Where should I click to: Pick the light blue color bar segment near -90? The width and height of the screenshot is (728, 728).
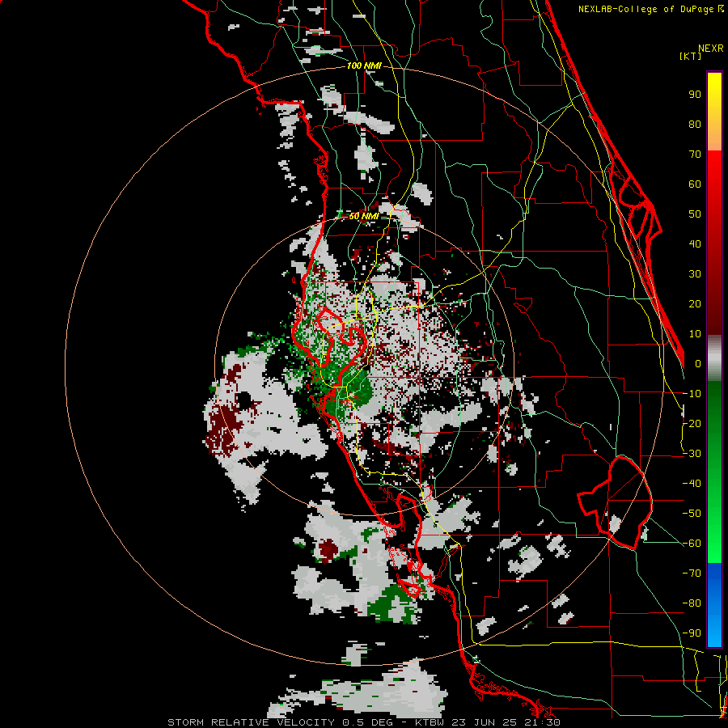point(714,632)
